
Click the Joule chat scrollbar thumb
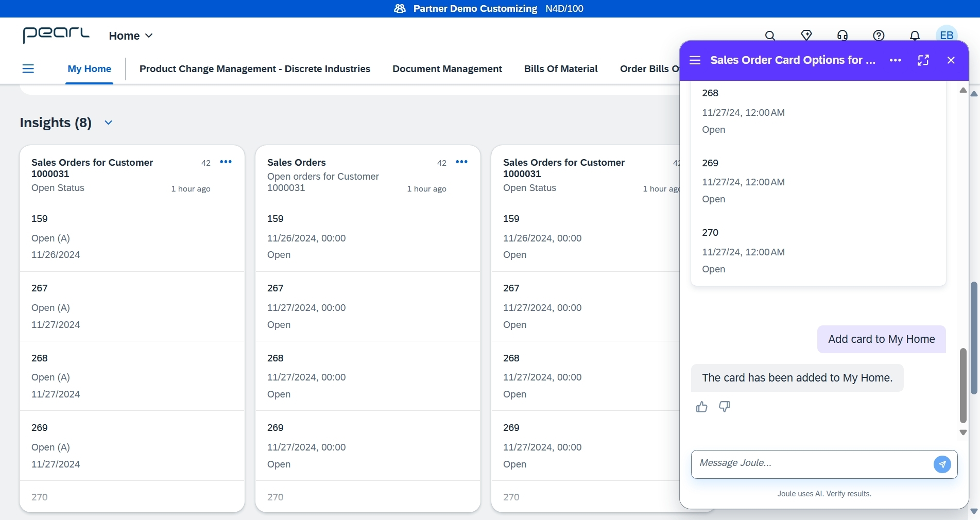(963, 385)
